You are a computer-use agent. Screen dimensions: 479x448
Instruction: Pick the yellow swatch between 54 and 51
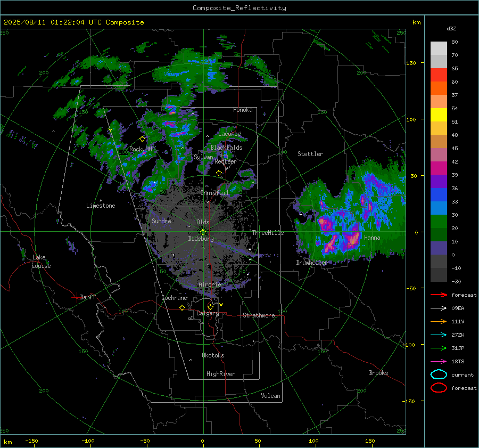pos(439,115)
